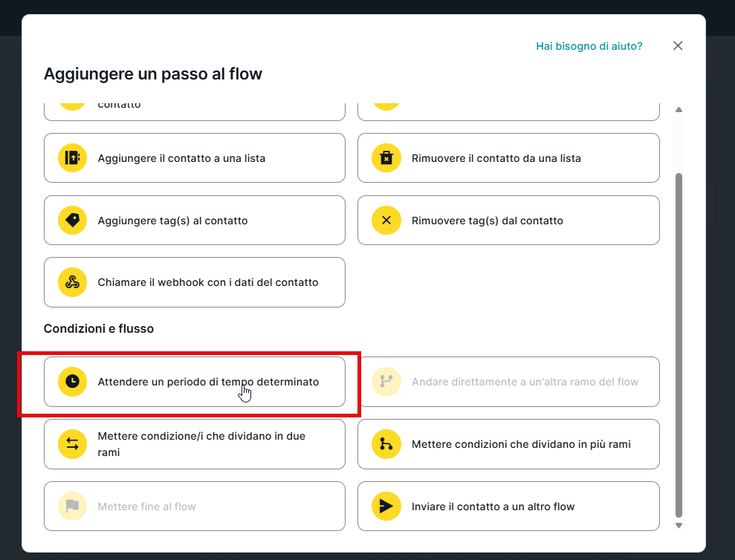
Task: Close the add step dialog
Action: (x=678, y=46)
